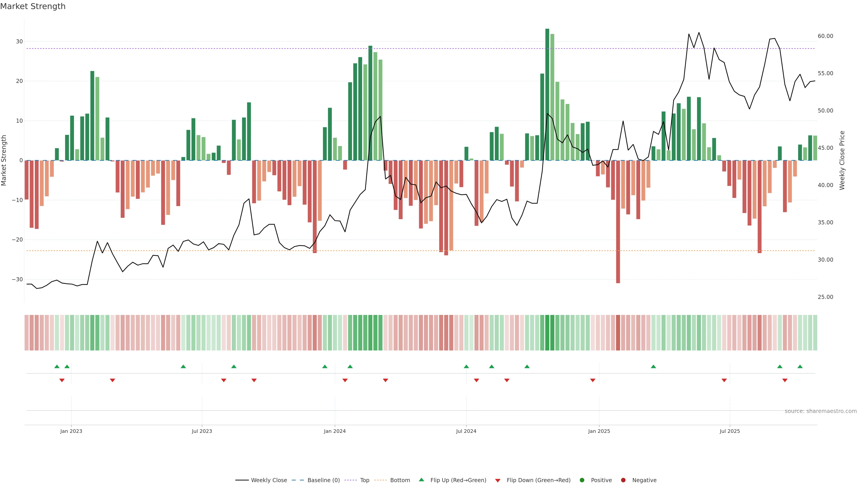Click the Jul 2025 x-axis label

(x=729, y=431)
